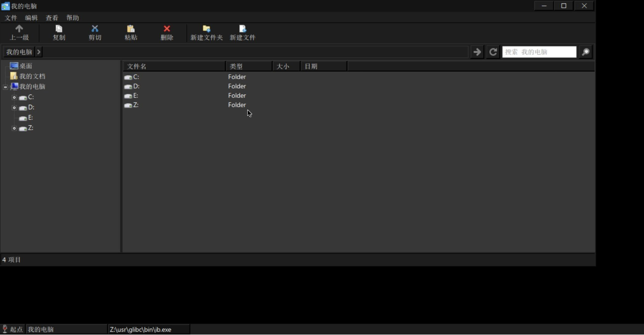Expand the C: drive node in the sidebar
This screenshot has height=335, width=644.
coord(14,97)
